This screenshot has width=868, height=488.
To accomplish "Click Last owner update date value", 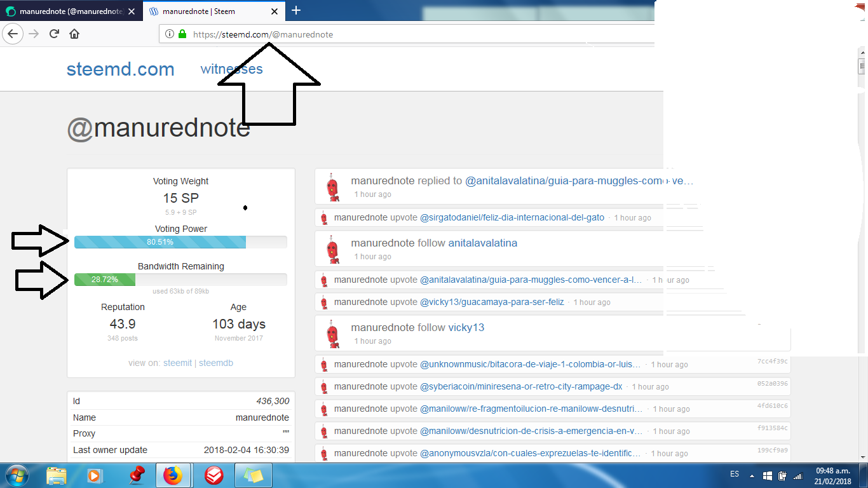I will (x=247, y=450).
